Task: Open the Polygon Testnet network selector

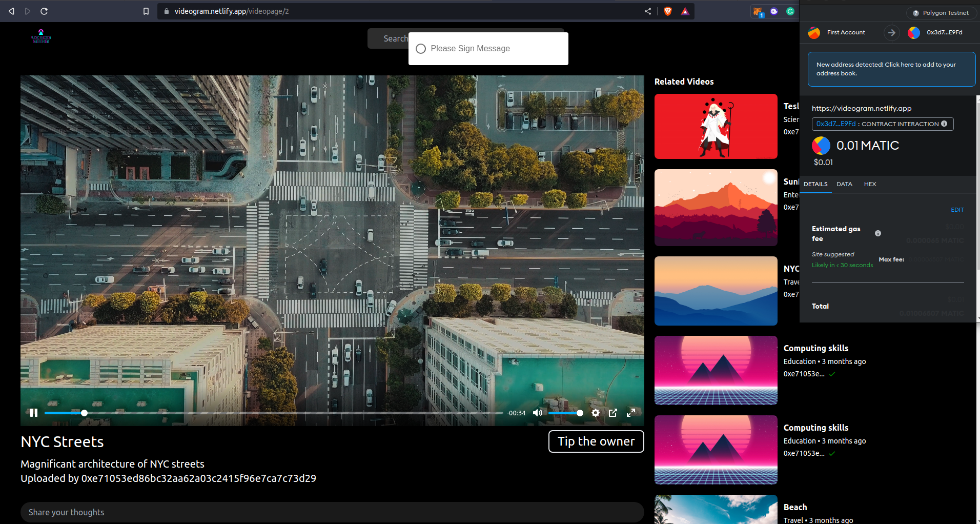Action: 941,13
